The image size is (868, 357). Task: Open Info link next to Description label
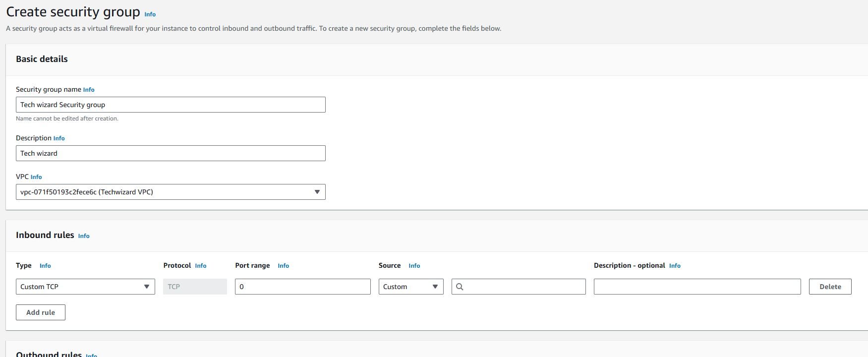[59, 138]
